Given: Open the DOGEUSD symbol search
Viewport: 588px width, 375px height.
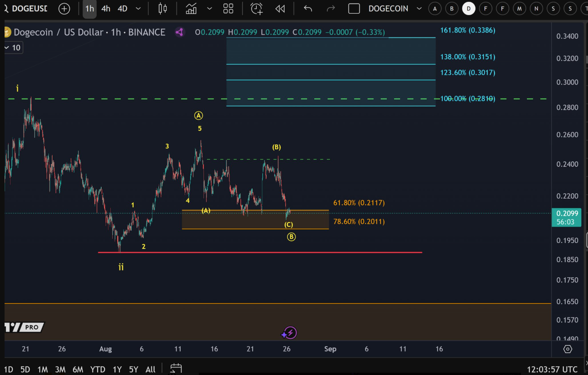Looking at the screenshot, I should 25,9.
